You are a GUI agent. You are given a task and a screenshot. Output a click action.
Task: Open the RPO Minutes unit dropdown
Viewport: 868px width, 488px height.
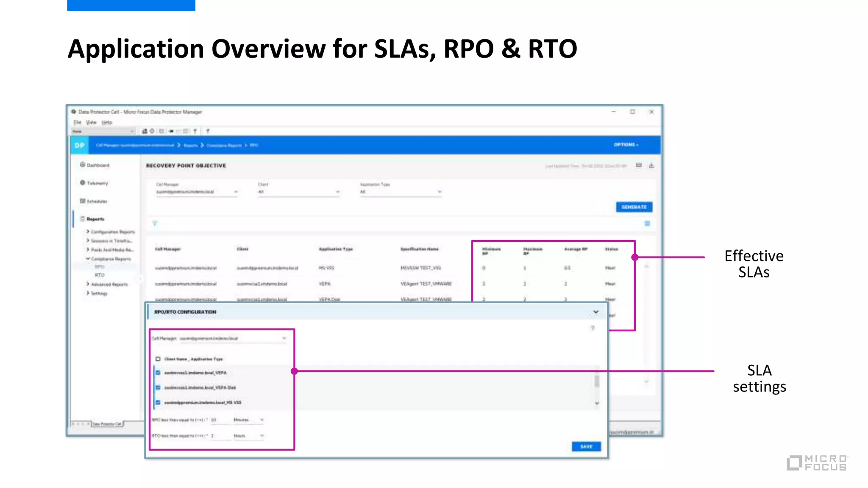pos(248,420)
